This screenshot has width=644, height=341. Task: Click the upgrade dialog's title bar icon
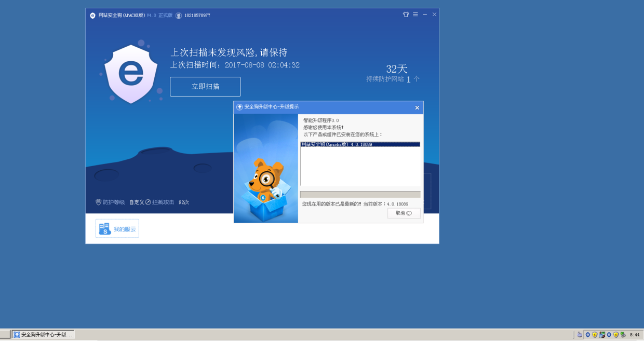click(239, 107)
